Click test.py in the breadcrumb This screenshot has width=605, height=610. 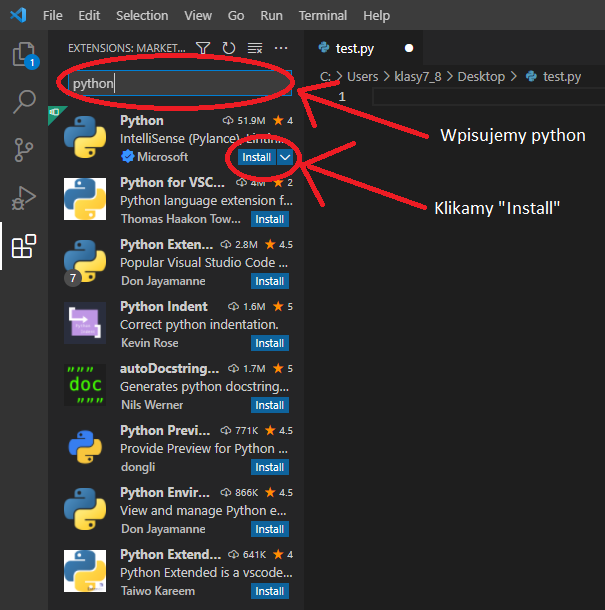coord(562,76)
